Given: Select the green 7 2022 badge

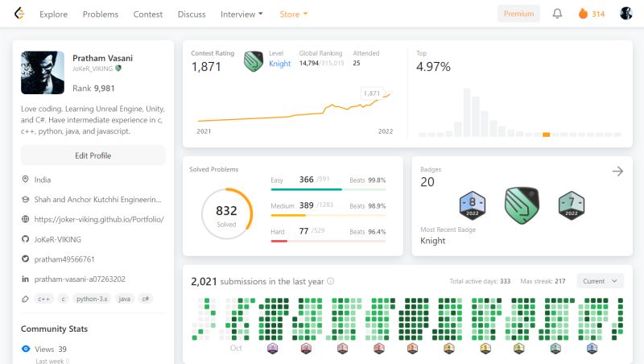Looking at the screenshot, I should [572, 205].
